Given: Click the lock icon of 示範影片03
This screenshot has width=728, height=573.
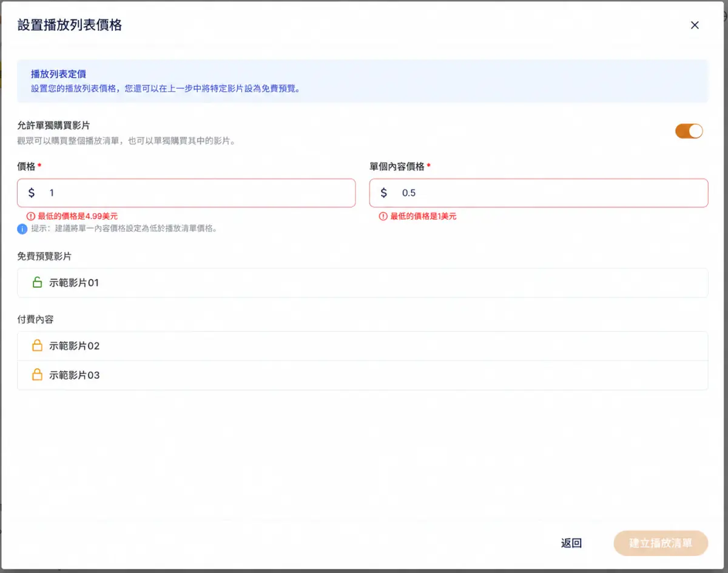Looking at the screenshot, I should 37,375.
